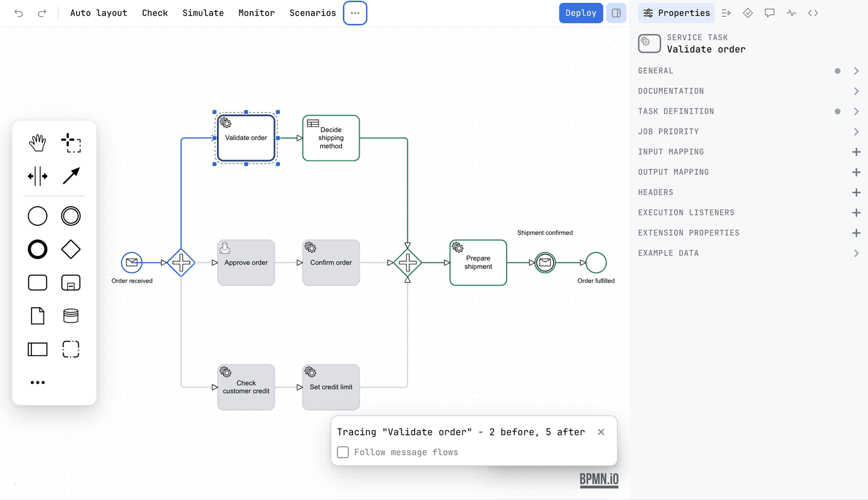Create a collapsed subprocess from palette
Viewport: 868px width, 500px height.
pyautogui.click(x=71, y=283)
